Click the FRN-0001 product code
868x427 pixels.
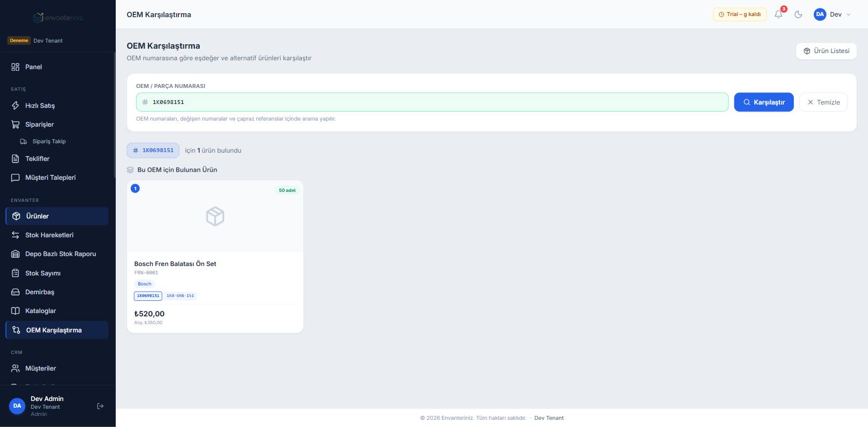coord(146,273)
